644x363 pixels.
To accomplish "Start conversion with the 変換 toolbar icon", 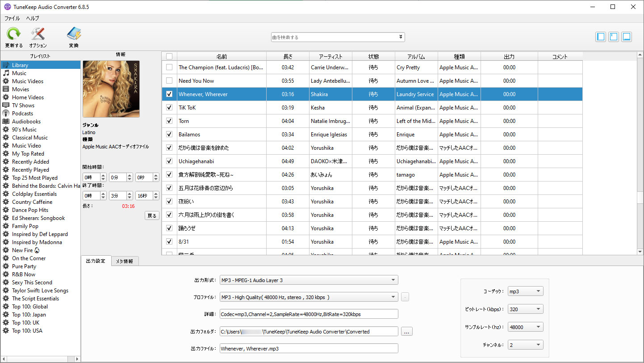I will [74, 34].
